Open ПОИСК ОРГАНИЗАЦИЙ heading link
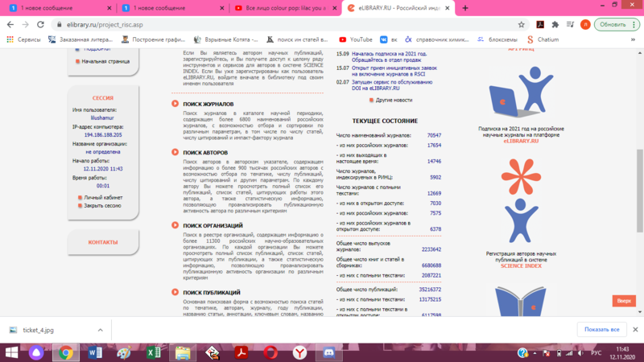644x362 pixels. (213, 226)
